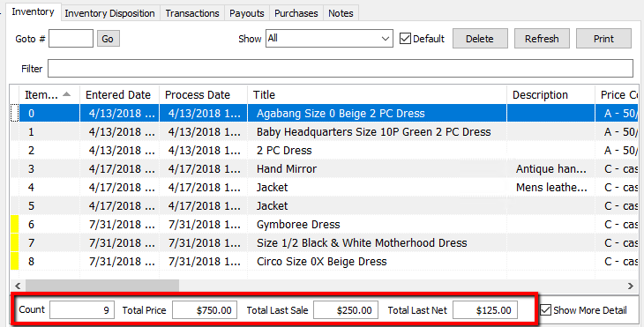Click the Go button
The height and width of the screenshot is (327, 644).
pos(108,39)
